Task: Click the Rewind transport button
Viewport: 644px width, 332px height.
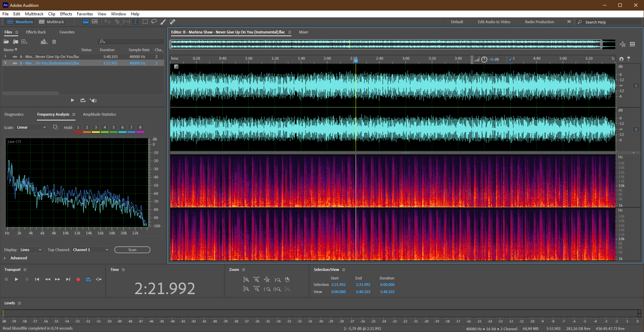Action: [47, 279]
